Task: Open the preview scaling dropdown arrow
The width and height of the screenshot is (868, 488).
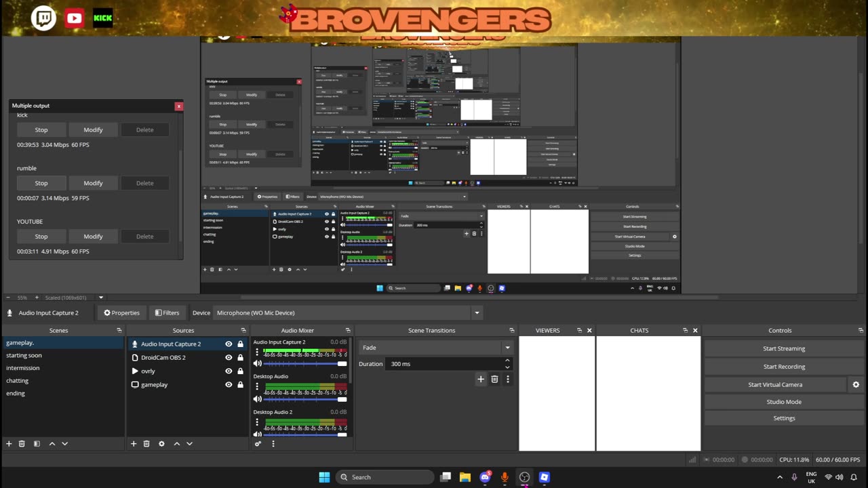Action: [x=101, y=298]
